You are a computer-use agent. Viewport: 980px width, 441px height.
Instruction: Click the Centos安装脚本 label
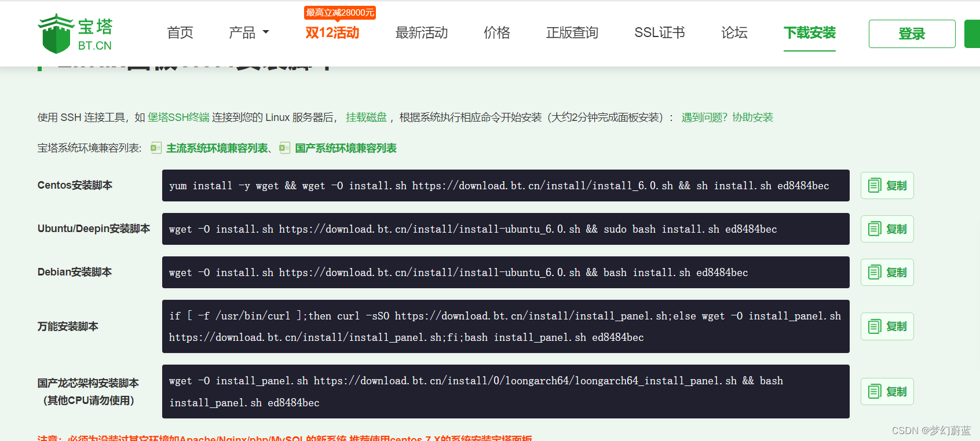75,185
